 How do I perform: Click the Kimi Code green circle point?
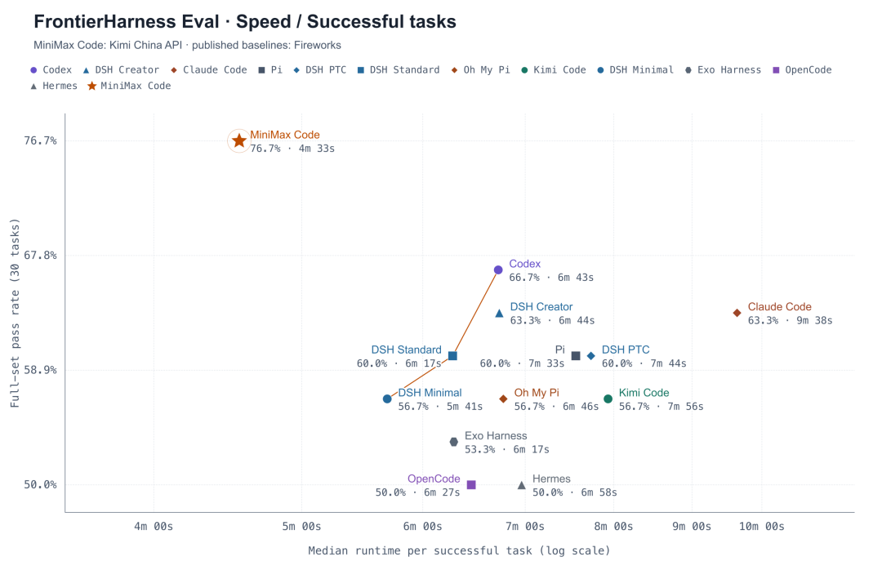[x=608, y=399]
